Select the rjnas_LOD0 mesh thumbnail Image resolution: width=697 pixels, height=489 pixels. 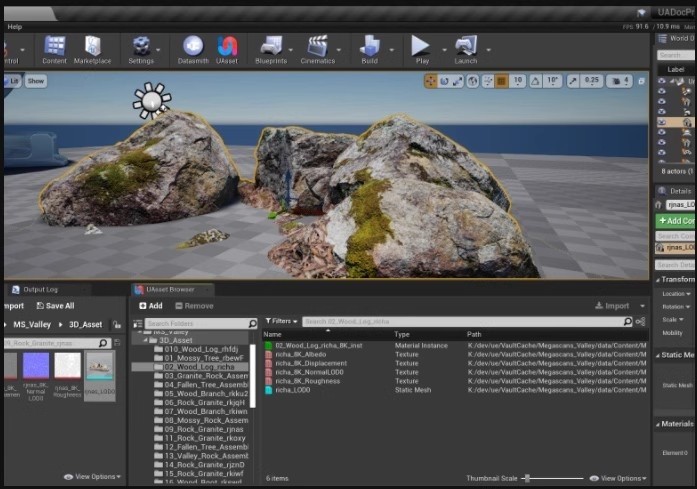[100, 375]
